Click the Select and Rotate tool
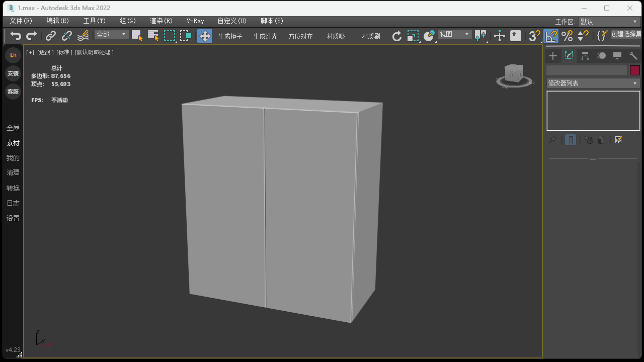 pyautogui.click(x=397, y=36)
